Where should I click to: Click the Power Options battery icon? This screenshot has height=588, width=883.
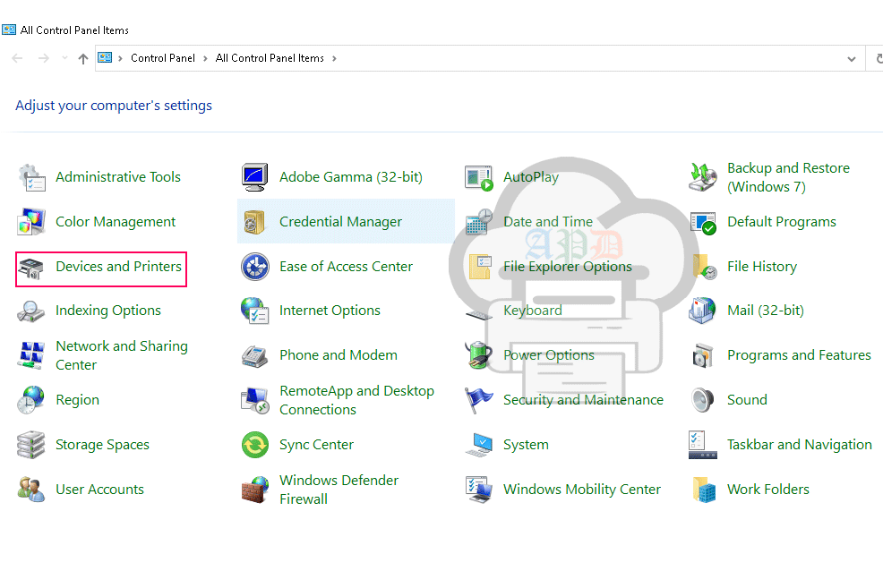pyautogui.click(x=479, y=355)
